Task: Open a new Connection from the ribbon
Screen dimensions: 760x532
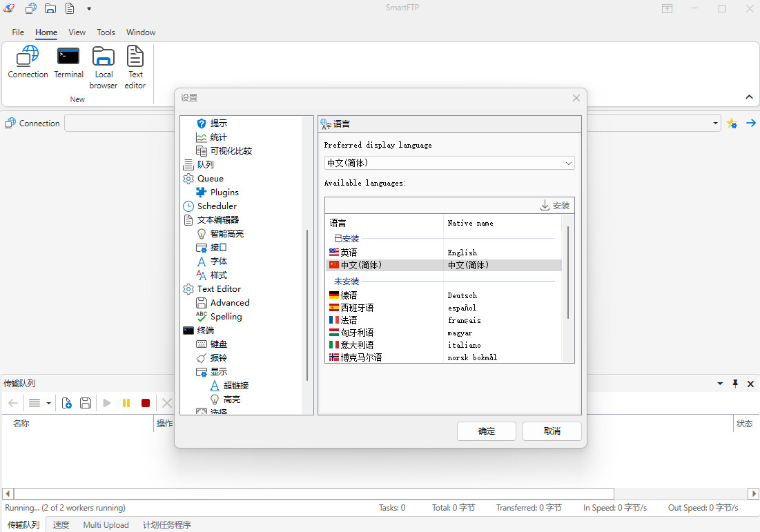Action: coord(28,61)
